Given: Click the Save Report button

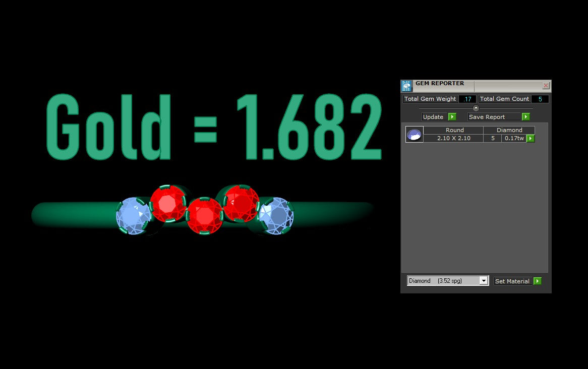Looking at the screenshot, I should tap(495, 117).
